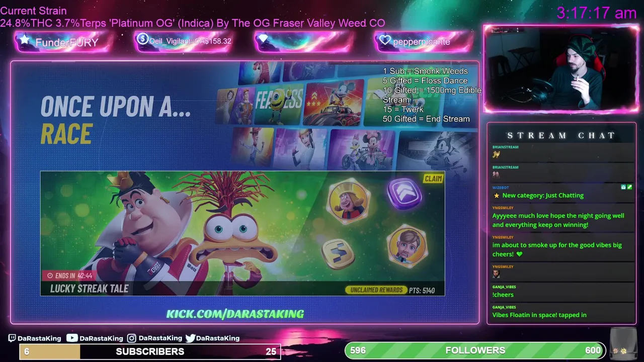Screen dimensions: 644x362
Task: Select the Mickey Mouse race car tile
Action: [x=334, y=102]
